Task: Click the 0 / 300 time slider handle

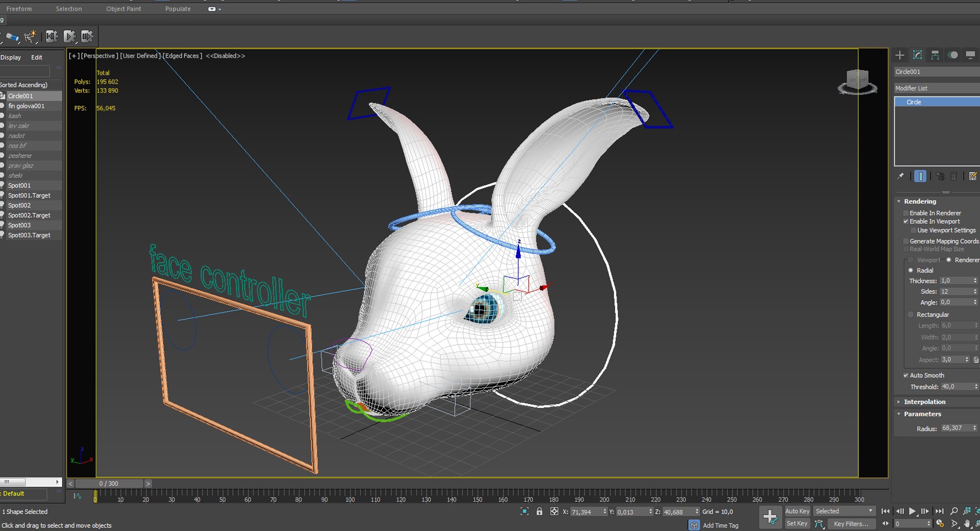Action: point(109,484)
